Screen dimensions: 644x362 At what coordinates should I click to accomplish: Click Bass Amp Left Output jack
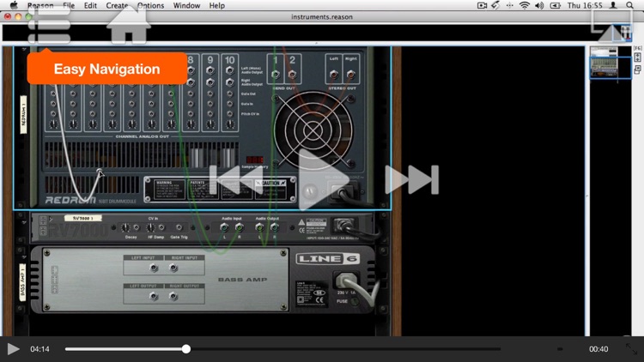pyautogui.click(x=154, y=296)
